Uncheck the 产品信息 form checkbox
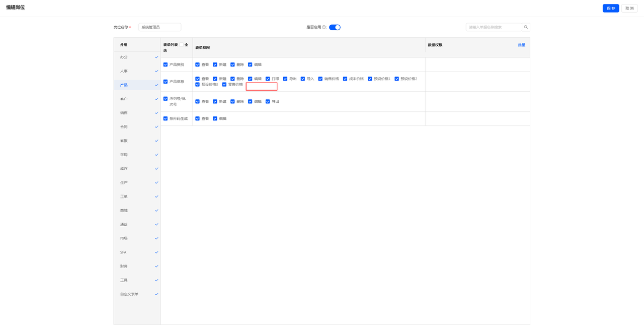The height and width of the screenshot is (331, 644). coord(166,82)
